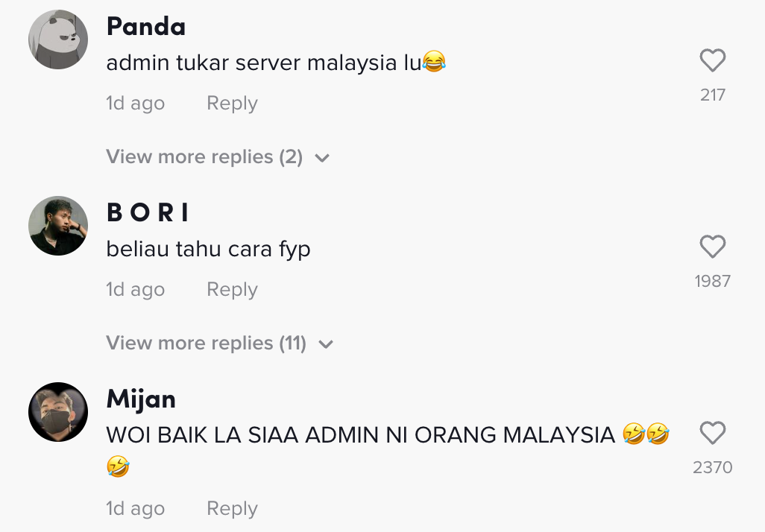Image resolution: width=765 pixels, height=532 pixels.
Task: Select the 217 like count
Action: pyautogui.click(x=713, y=95)
